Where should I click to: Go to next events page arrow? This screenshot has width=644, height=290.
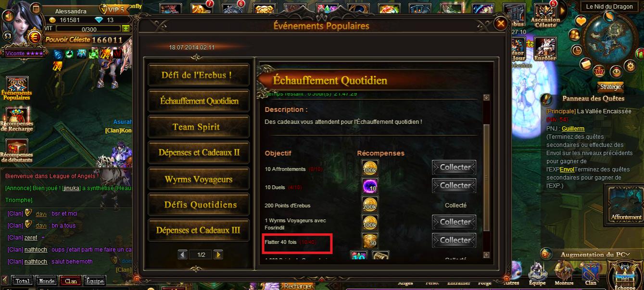point(218,254)
